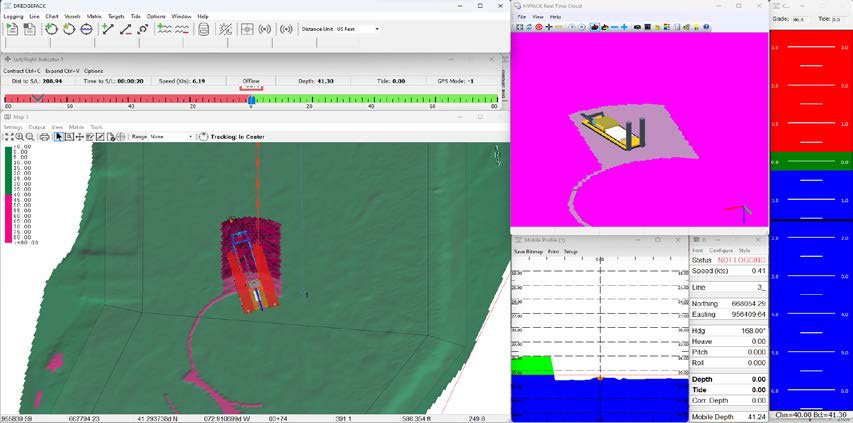This screenshot has height=423, width=853.
Task: Click the database cylinder icon
Action: tap(203, 29)
